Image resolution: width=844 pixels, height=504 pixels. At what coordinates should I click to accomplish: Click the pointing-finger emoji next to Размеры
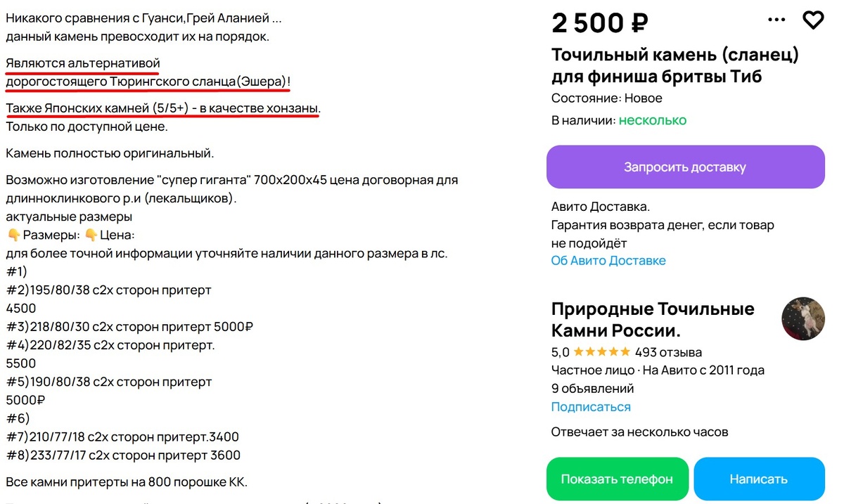[x=13, y=234]
